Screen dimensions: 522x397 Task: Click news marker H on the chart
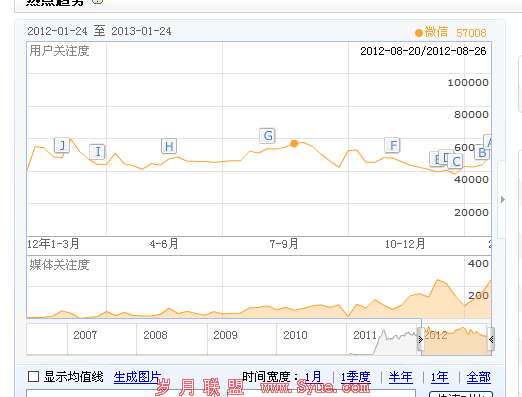(x=169, y=146)
